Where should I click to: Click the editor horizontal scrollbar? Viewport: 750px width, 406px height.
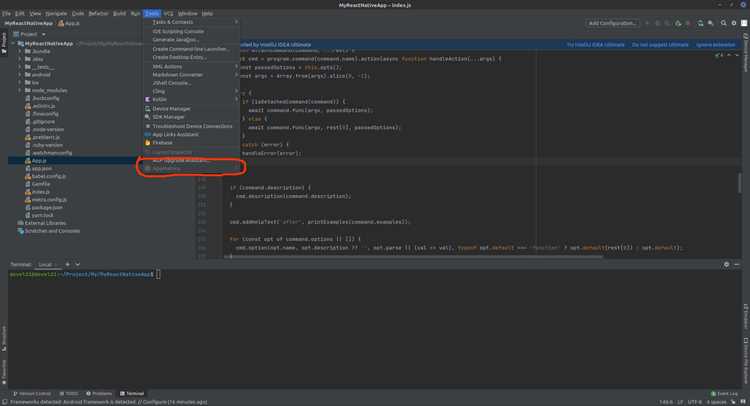pos(416,256)
